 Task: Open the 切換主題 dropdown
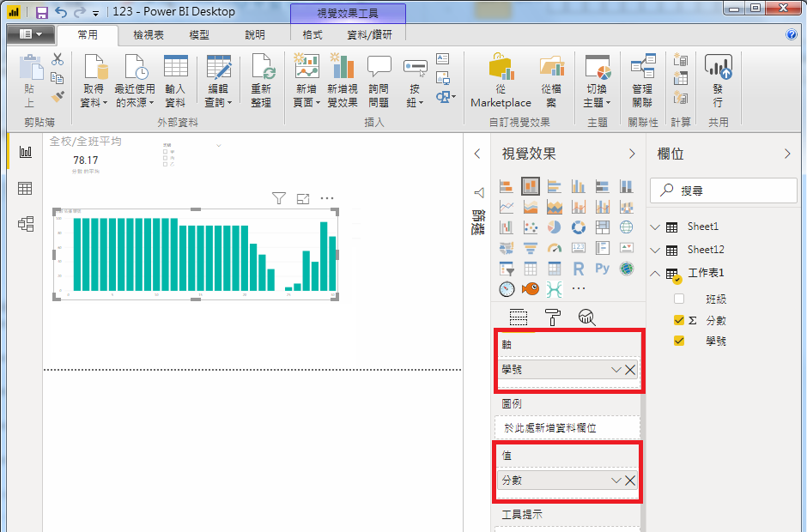[597, 81]
